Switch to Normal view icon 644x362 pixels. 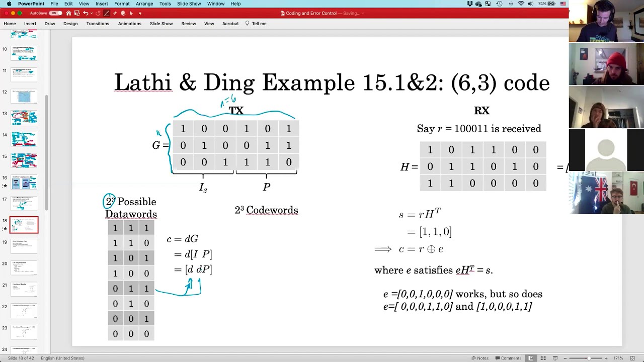click(x=531, y=358)
